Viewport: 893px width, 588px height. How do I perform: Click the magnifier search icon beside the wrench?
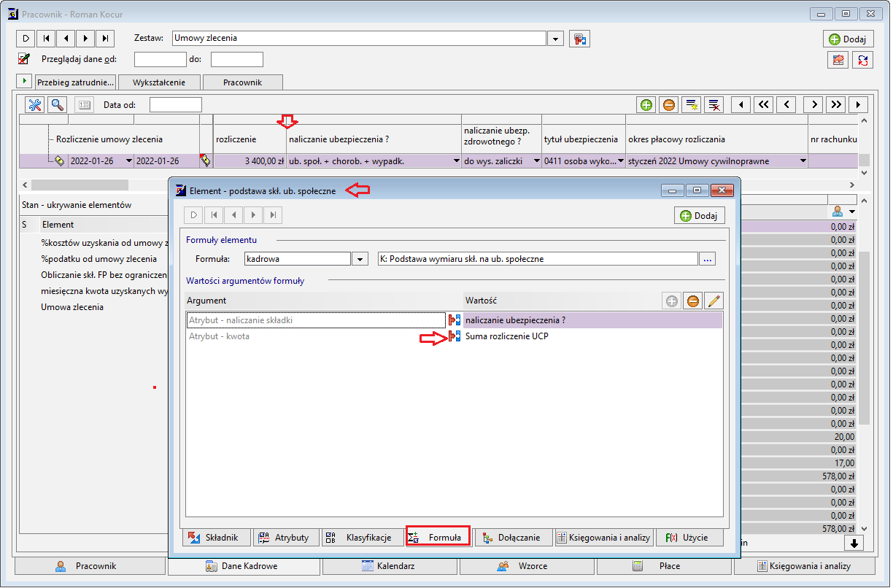click(56, 104)
